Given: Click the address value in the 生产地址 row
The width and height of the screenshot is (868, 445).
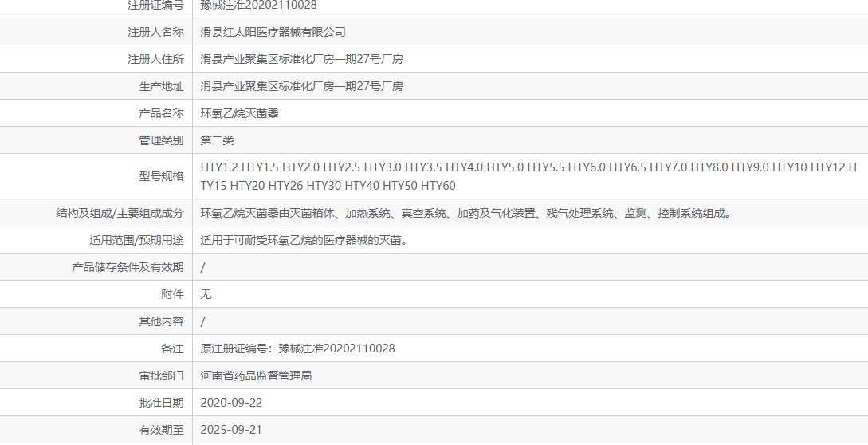Looking at the screenshot, I should coord(301,86).
